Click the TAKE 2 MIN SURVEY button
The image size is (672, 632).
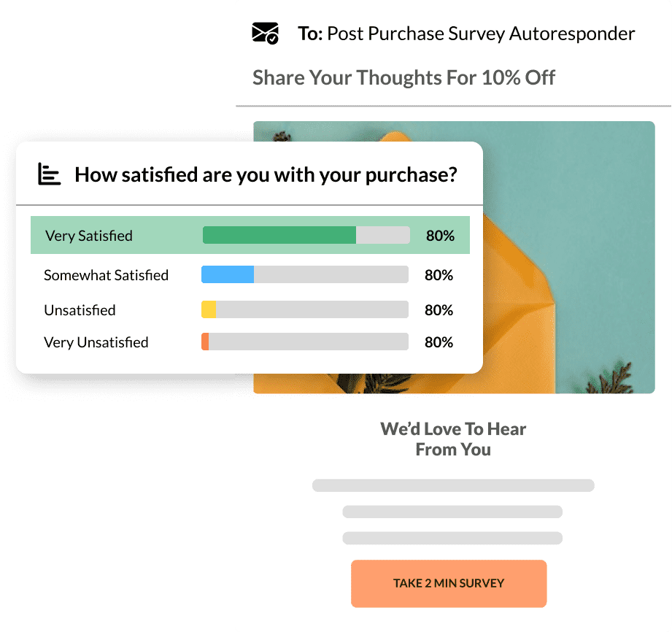pos(449,583)
